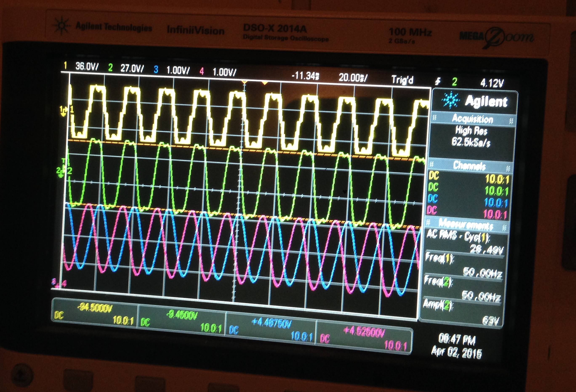Click the channel 2 scale 27.0V/

132,68
